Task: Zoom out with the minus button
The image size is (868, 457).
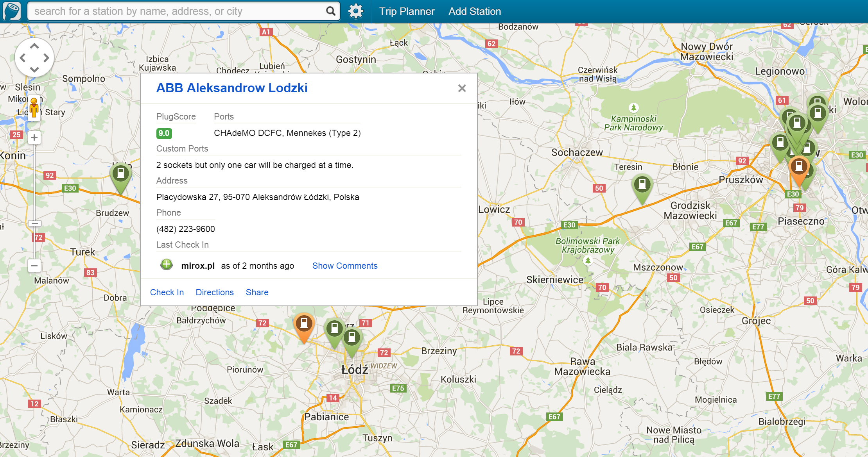Action: (34, 266)
